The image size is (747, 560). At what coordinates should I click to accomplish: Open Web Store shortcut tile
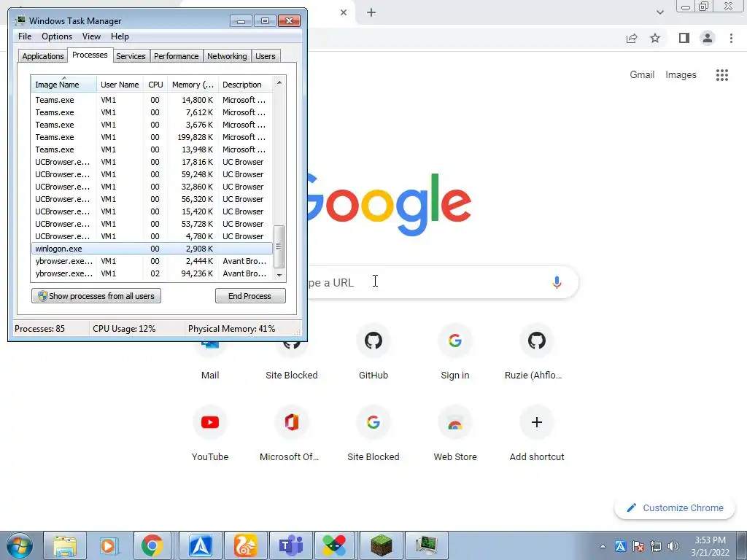[x=455, y=434]
